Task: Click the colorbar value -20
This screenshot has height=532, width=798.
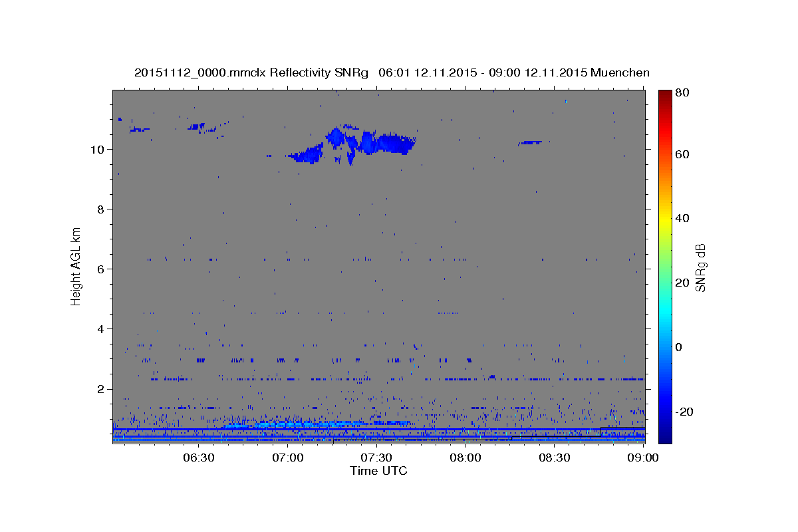Action: (683, 412)
